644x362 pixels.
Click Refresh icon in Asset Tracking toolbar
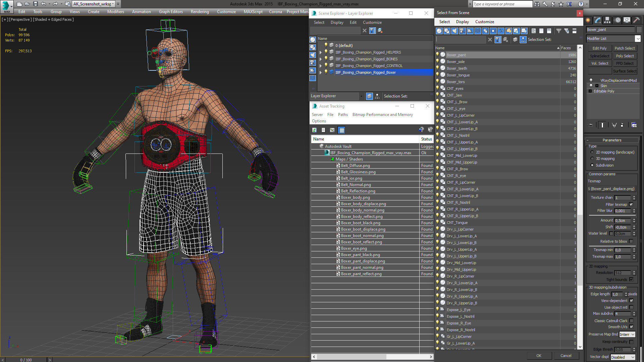pyautogui.click(x=314, y=130)
